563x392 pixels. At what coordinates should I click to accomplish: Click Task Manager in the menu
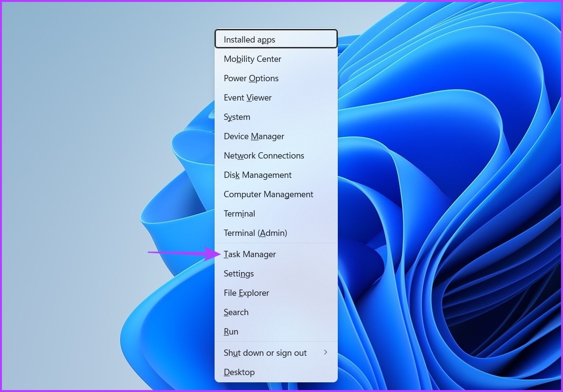click(x=276, y=255)
